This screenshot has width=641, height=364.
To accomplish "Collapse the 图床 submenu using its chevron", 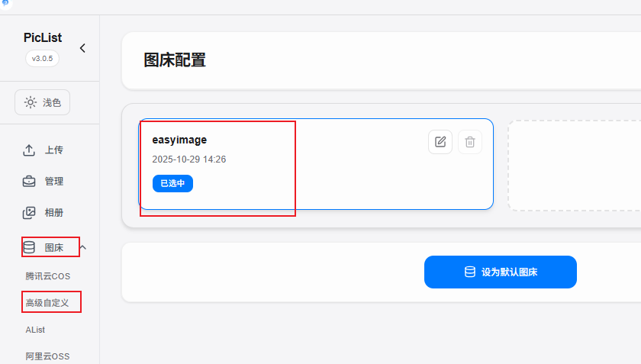I will coord(83,247).
